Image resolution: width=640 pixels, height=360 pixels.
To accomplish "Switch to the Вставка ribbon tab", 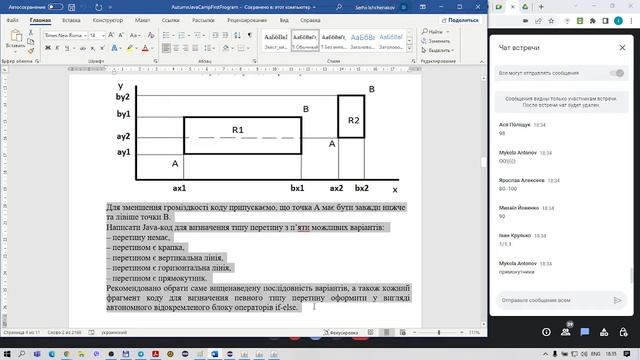I will (71, 20).
